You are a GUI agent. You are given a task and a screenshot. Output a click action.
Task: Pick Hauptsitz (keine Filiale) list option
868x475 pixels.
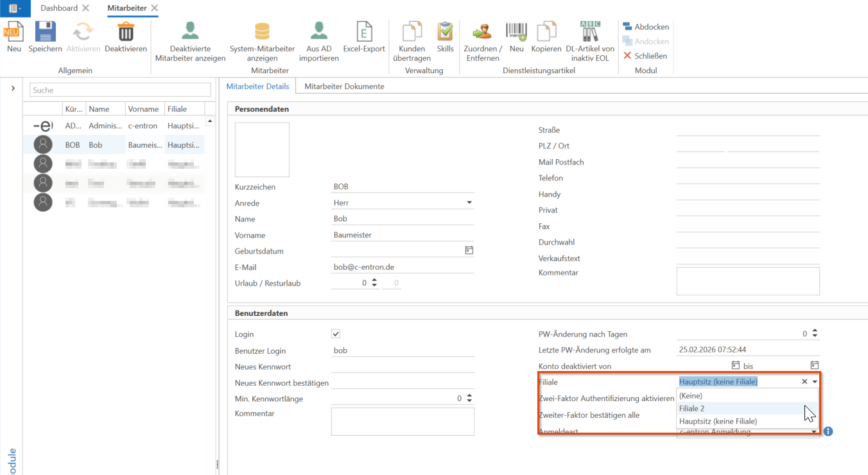[748, 421]
